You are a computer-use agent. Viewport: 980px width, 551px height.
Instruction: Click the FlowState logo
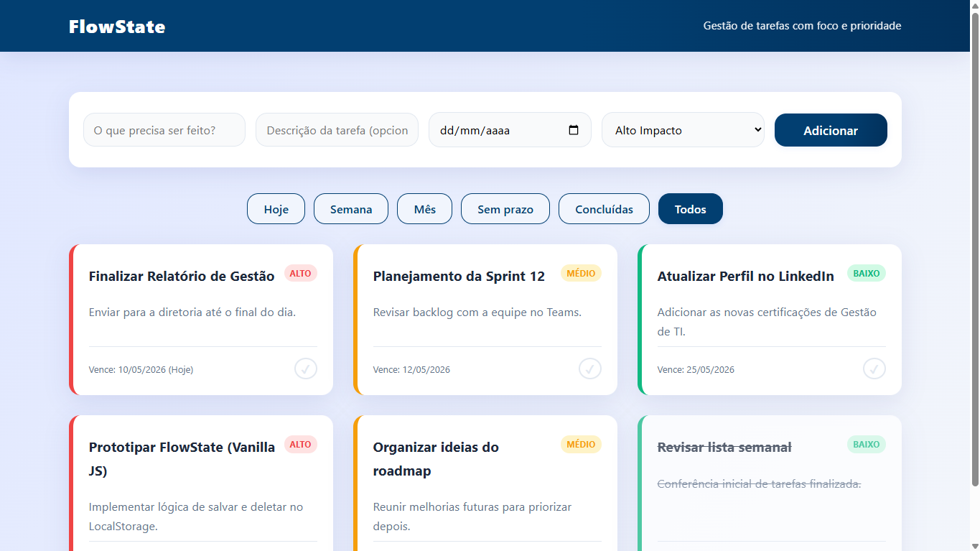pyautogui.click(x=117, y=27)
